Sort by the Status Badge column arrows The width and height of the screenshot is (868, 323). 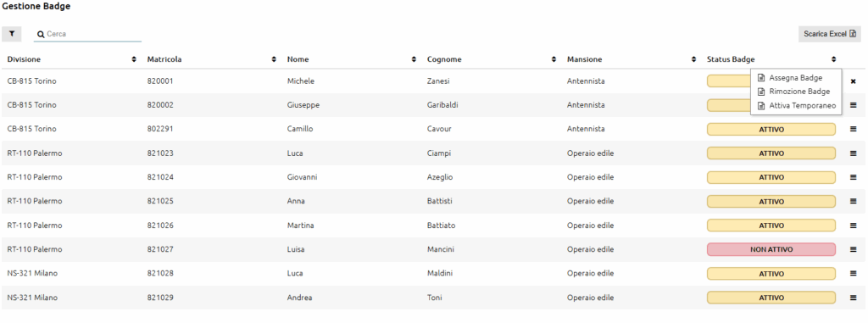click(x=834, y=59)
